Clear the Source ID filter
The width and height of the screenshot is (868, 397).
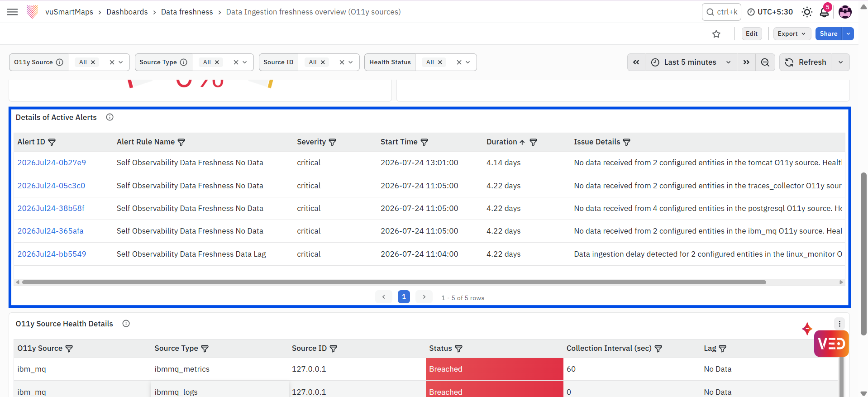pos(342,62)
